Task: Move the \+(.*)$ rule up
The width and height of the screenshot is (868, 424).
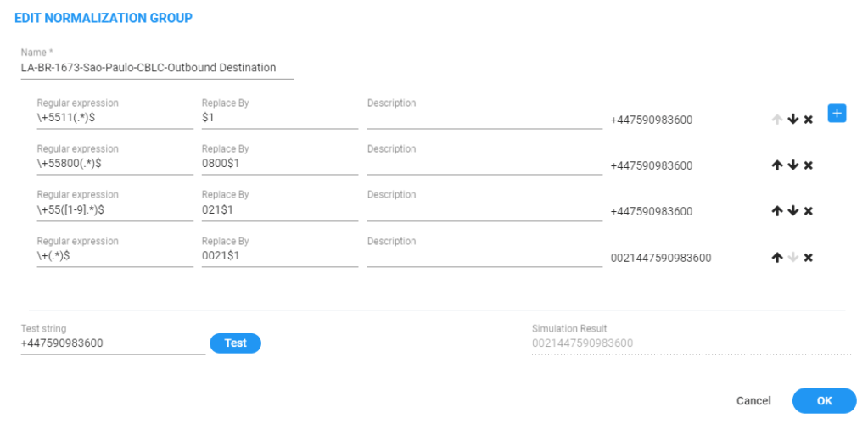Action: 776,258
